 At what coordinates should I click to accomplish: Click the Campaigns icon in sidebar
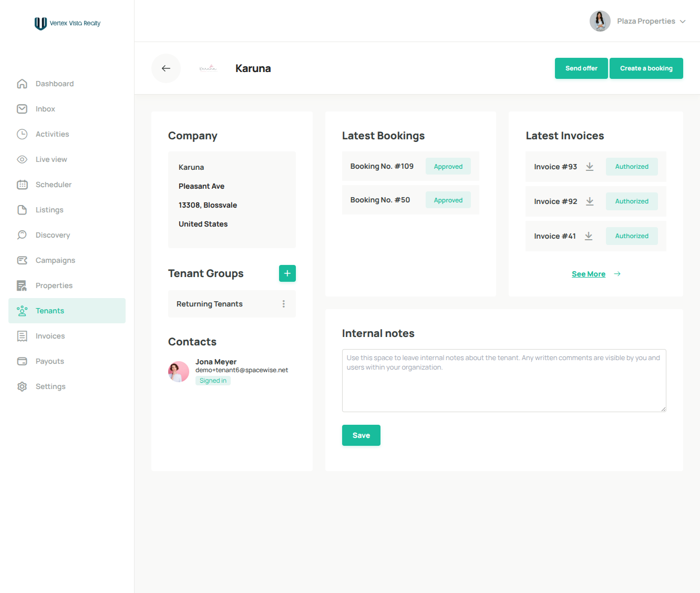click(x=22, y=260)
